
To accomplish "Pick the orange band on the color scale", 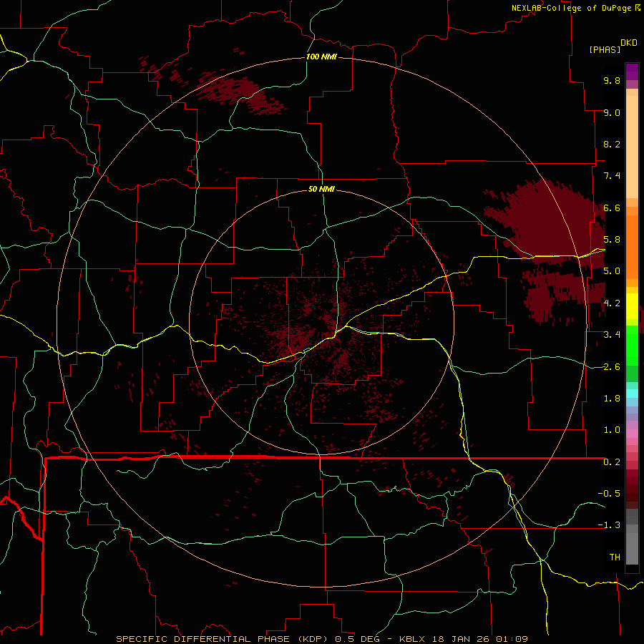I will tap(632, 246).
